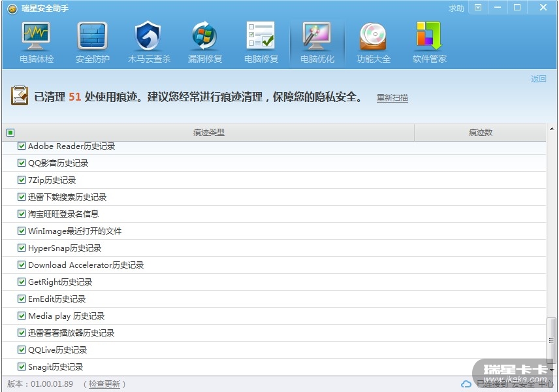Click 痕迹数 column header
Screen dimensions: 559x392
click(x=480, y=133)
